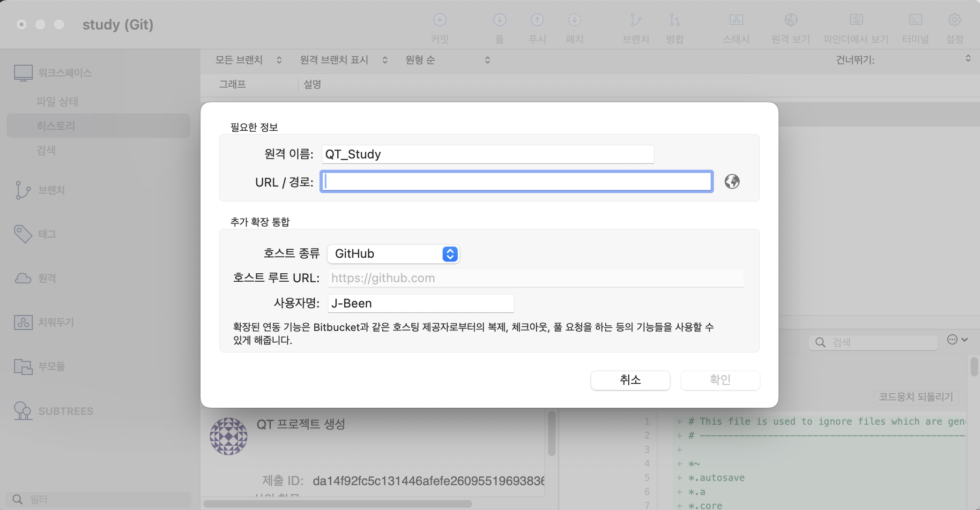
Task: Click the 풀 (Pull) toolbar icon
Action: 499,20
